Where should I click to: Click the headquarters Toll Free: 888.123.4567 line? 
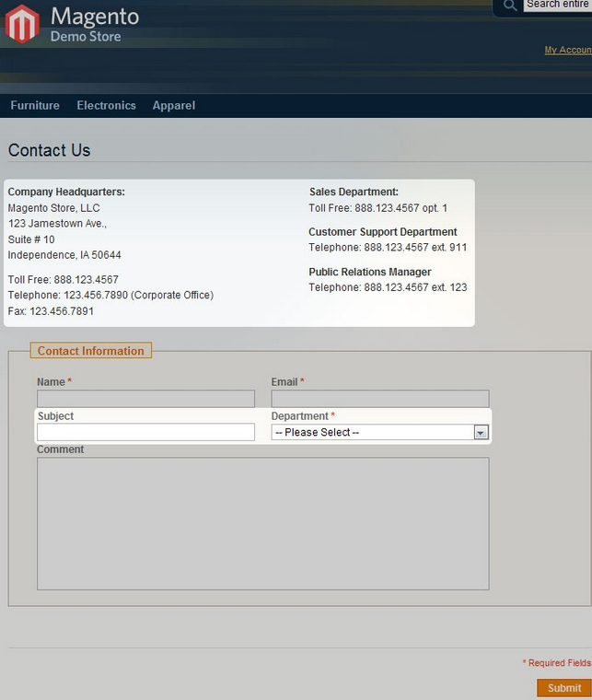[x=63, y=279]
